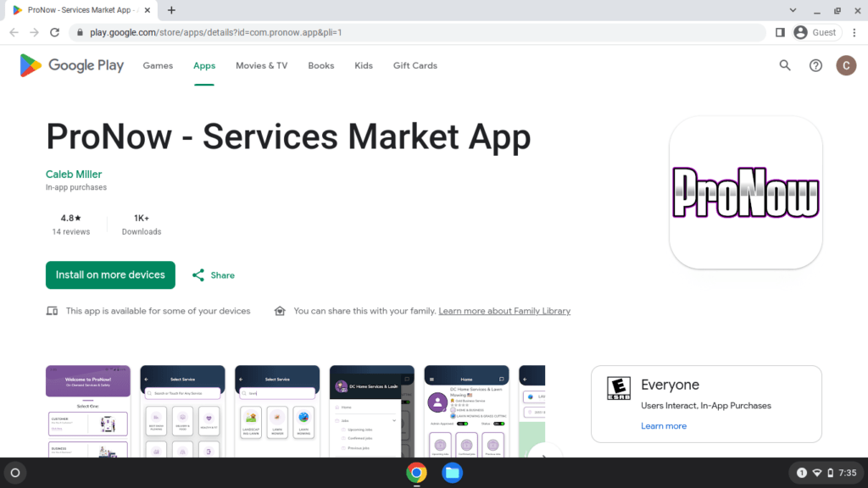This screenshot has width=868, height=488.
Task: Click the ESRB Everyone rating icon
Action: pyautogui.click(x=618, y=388)
